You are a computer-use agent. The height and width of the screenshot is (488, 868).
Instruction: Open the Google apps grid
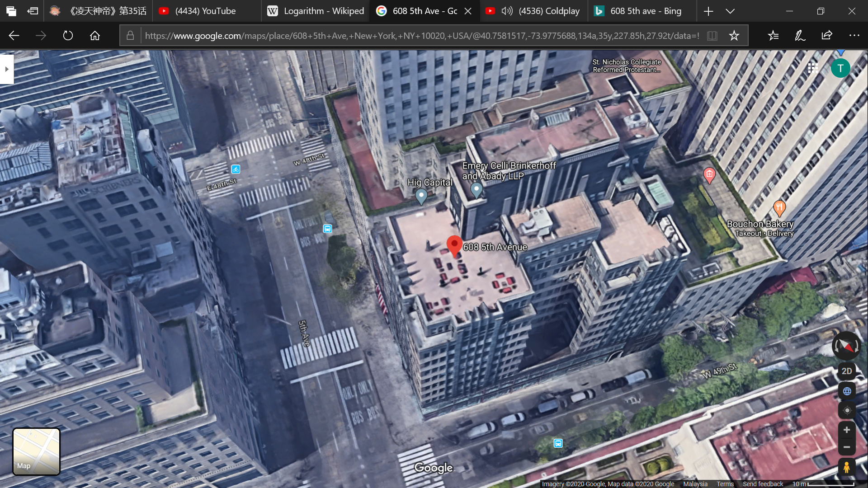pos(813,68)
